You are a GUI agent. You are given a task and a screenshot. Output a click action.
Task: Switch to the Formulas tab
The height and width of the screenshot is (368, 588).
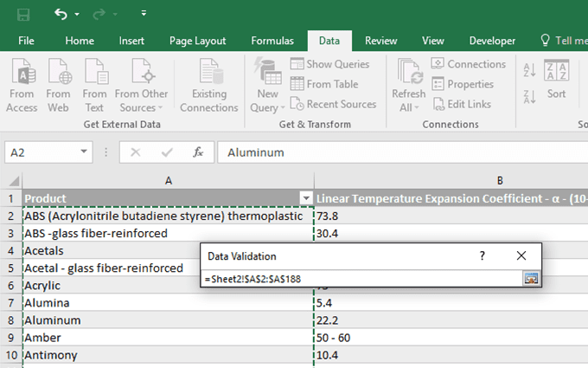[272, 41]
